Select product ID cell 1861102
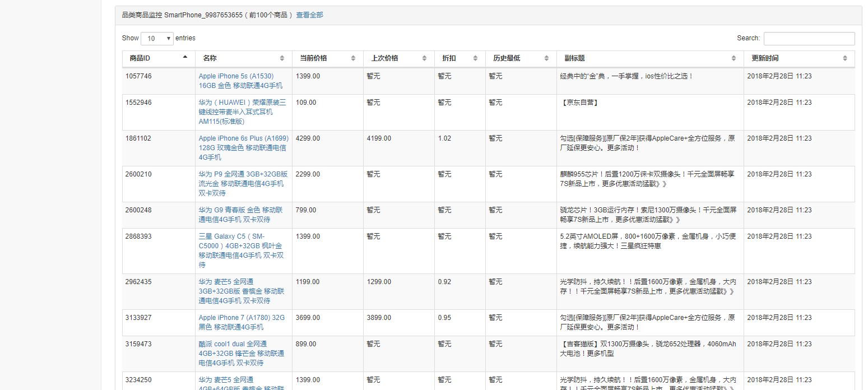Viewport: 868px width, 390px height. pos(138,138)
